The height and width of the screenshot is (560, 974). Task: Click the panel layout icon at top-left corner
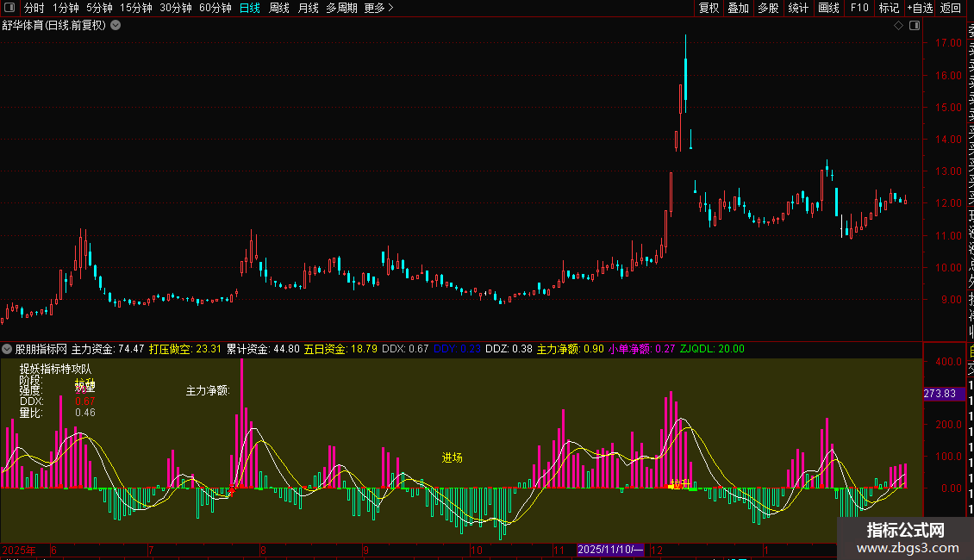[x=9, y=8]
